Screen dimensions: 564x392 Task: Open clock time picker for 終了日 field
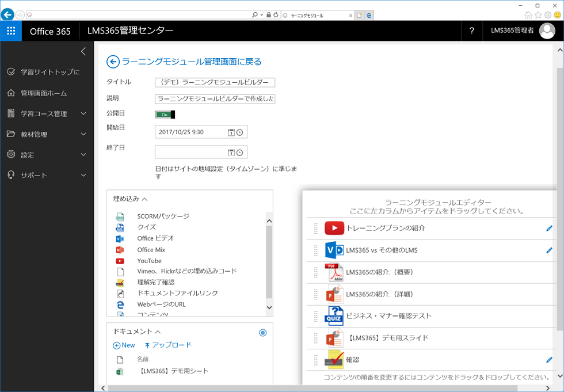[240, 153]
